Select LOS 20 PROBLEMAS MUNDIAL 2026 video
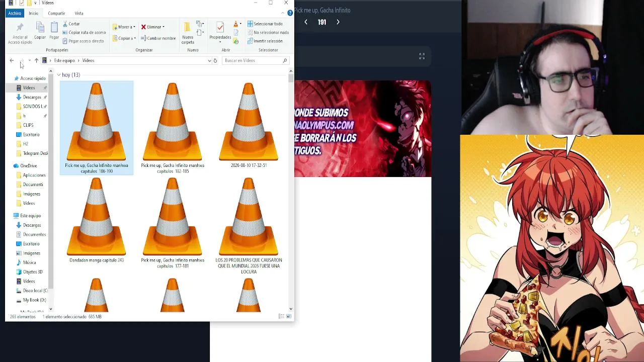 tap(249, 226)
